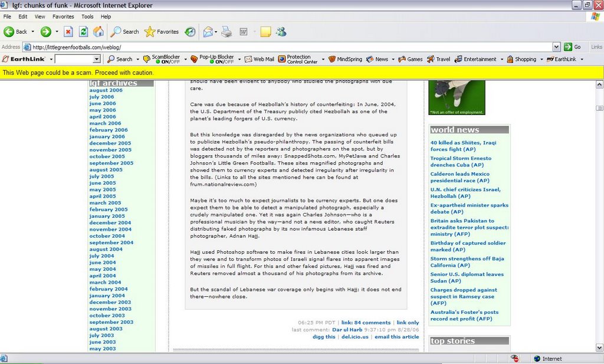
Task: Click the green Forward arrow button
Action: point(46,32)
